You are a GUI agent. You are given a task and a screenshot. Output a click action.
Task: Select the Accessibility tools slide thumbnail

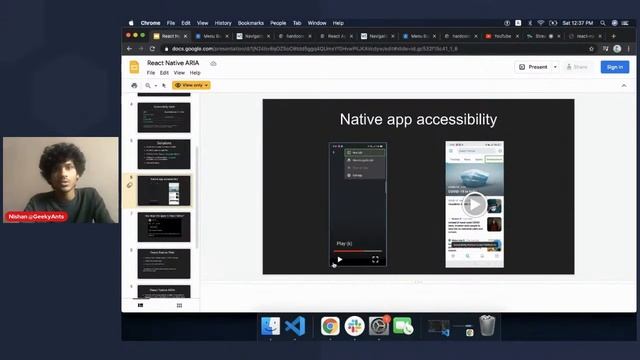(164, 118)
